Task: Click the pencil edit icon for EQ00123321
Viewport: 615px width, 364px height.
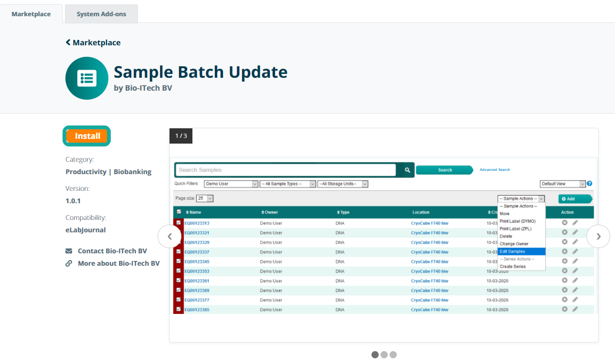Action: pyautogui.click(x=575, y=232)
